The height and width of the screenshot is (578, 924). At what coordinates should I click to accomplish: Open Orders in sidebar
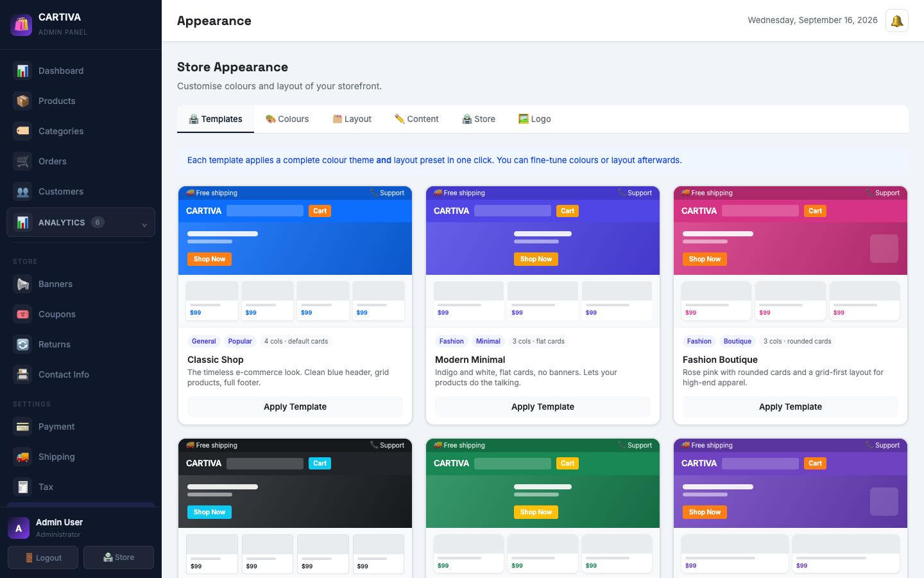(x=81, y=161)
